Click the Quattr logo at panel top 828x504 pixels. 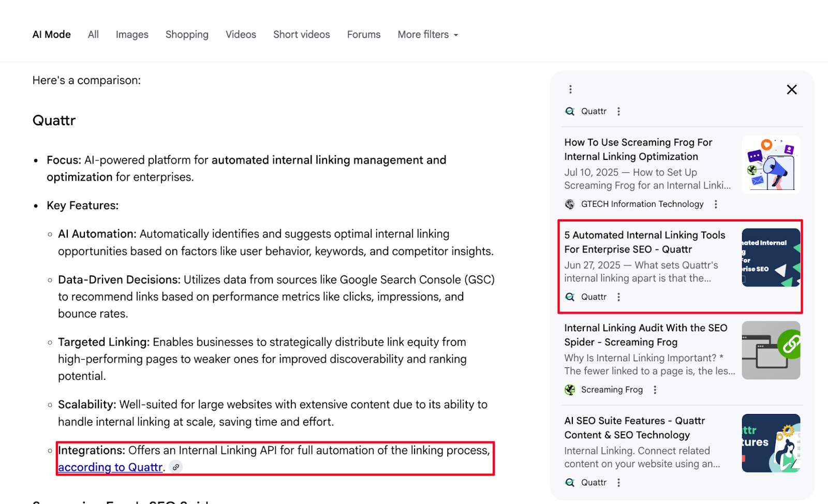570,111
